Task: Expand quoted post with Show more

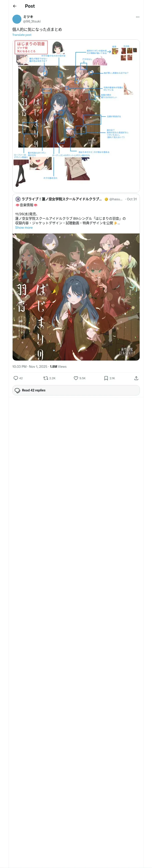Action: (24, 227)
